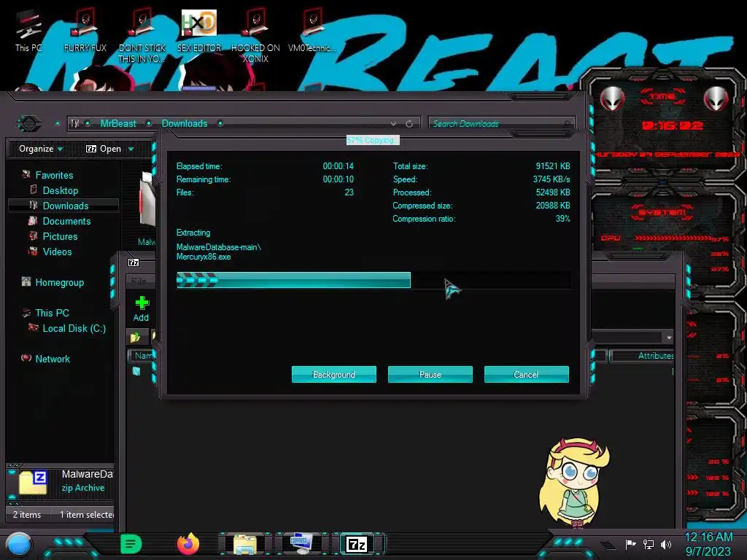
Task: Click the Explorer back/forward navigation emblem
Action: [x=29, y=124]
